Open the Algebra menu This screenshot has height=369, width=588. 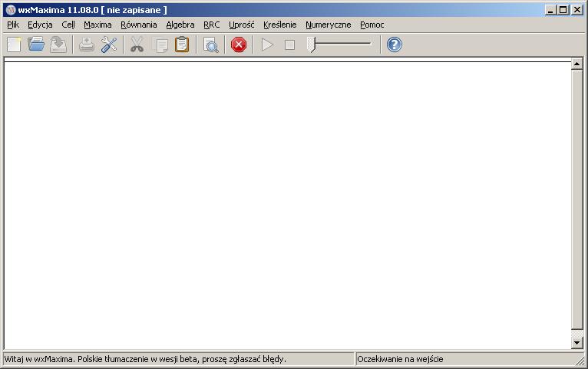[x=180, y=25]
